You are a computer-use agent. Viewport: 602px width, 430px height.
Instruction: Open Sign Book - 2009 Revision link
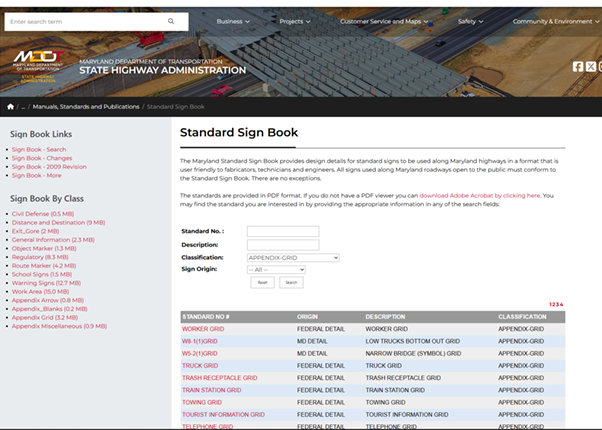coord(49,167)
